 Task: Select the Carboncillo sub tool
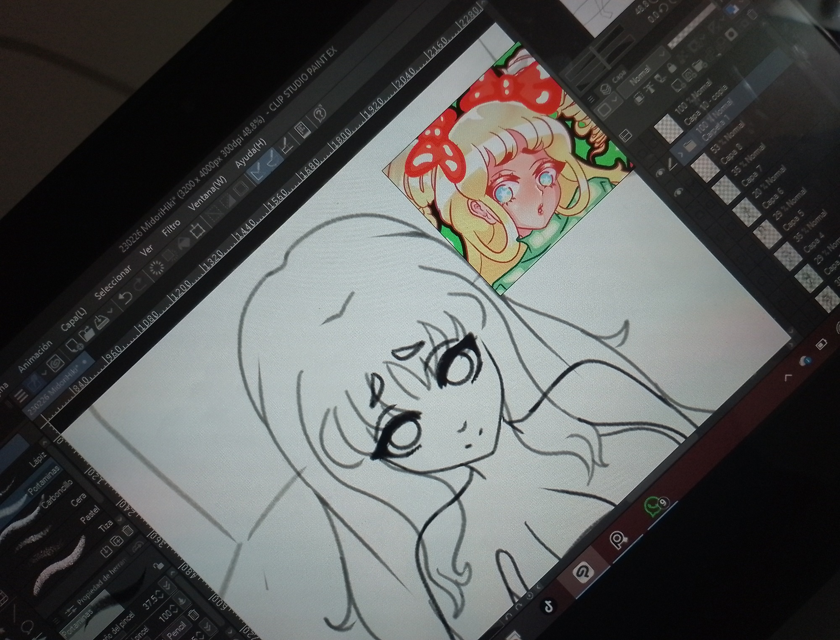(x=58, y=495)
